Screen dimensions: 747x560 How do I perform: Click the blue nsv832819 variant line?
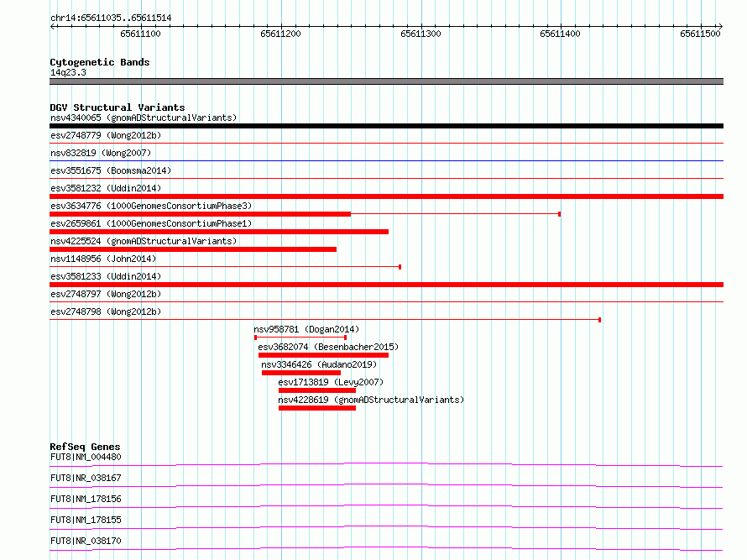[386, 160]
